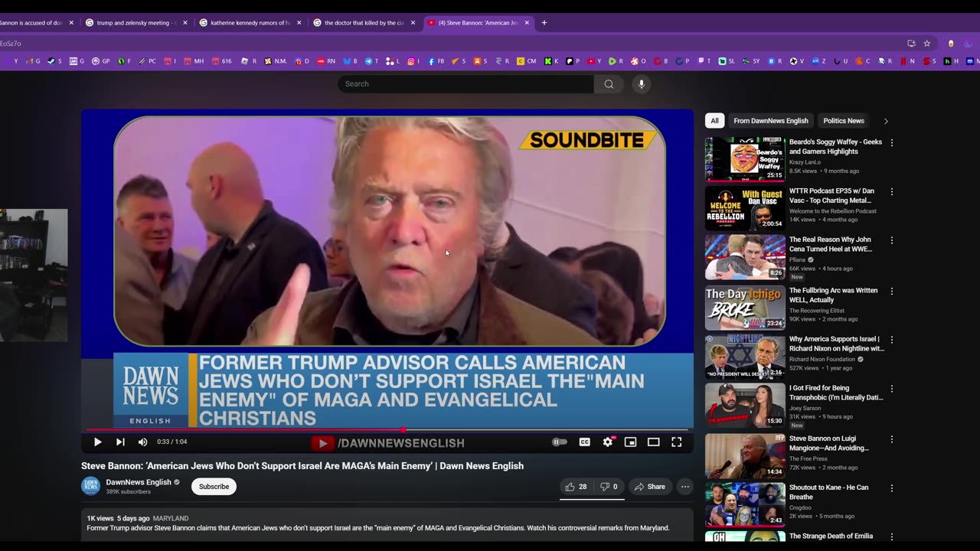Screen dimensions: 980x551
Task: Open Shoutout to Kane video title
Action: [x=828, y=492]
